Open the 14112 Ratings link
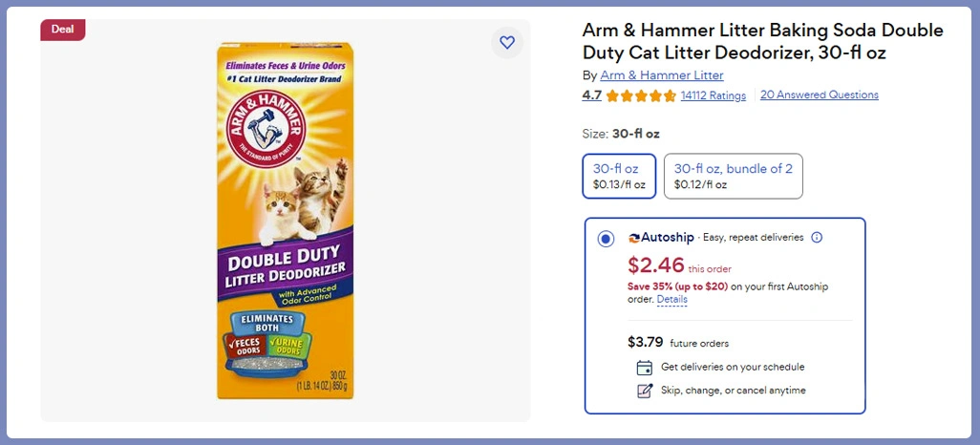 pyautogui.click(x=713, y=95)
